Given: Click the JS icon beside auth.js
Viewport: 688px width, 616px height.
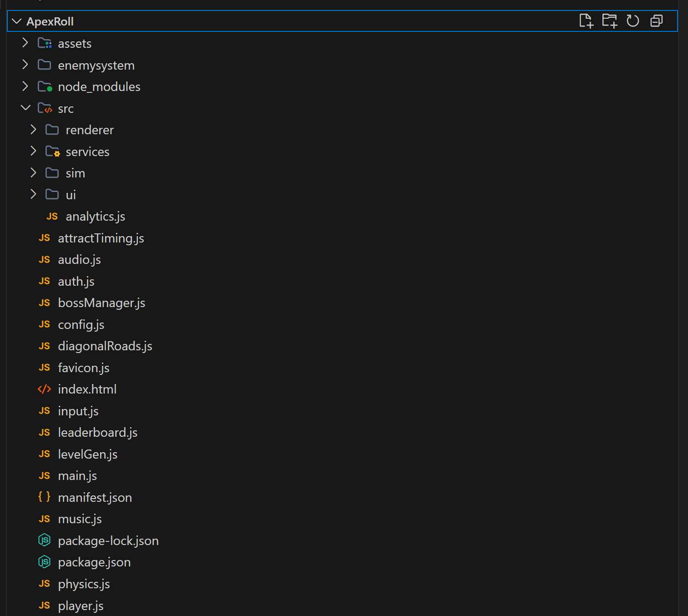Looking at the screenshot, I should tap(44, 281).
